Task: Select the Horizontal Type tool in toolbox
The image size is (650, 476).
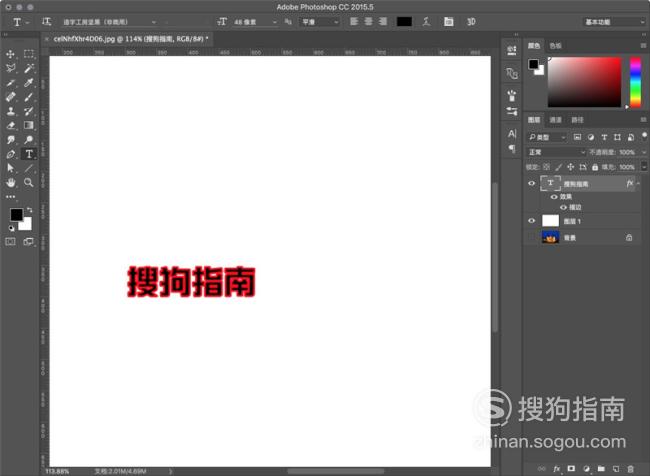Action: click(x=29, y=154)
